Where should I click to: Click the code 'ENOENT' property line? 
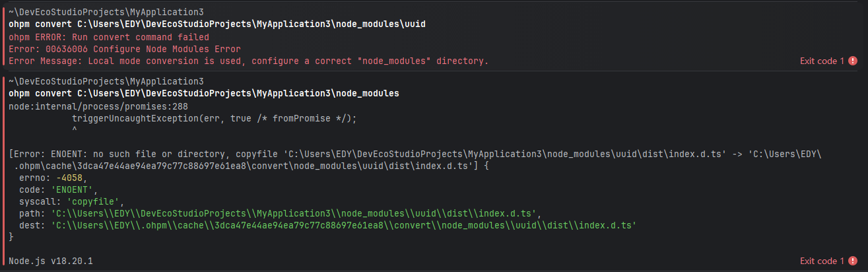pyautogui.click(x=59, y=189)
